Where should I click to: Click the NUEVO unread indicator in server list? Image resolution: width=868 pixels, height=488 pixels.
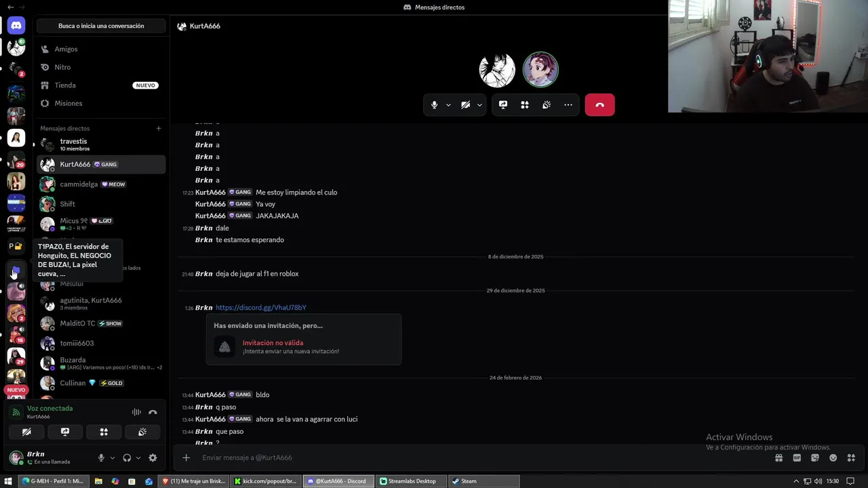[x=16, y=390]
